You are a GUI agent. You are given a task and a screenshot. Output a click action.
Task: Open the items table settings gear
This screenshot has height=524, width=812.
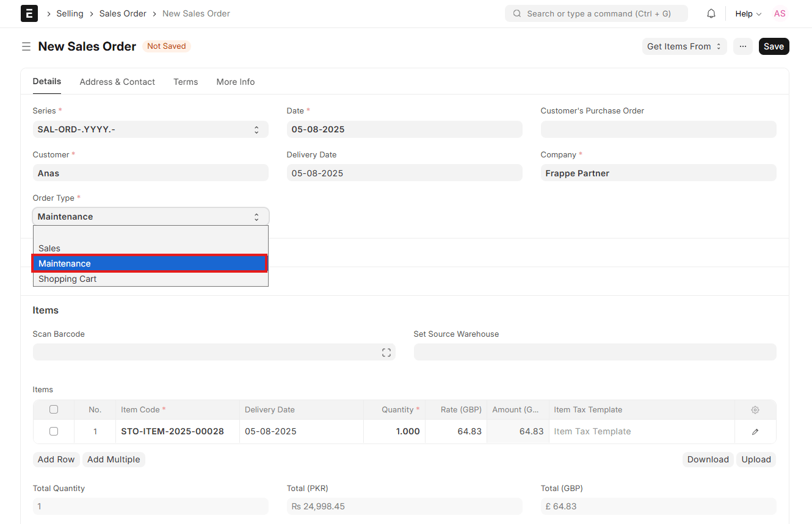755,410
